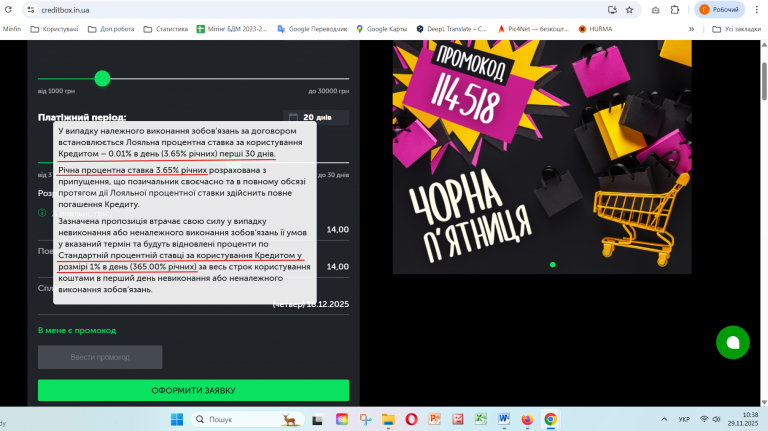Launch Opera browser from the taskbar
The height and width of the screenshot is (431, 768).
(x=411, y=419)
